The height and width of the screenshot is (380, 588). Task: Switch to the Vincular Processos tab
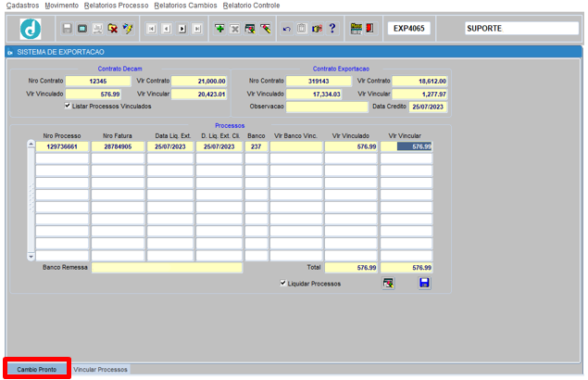(101, 370)
